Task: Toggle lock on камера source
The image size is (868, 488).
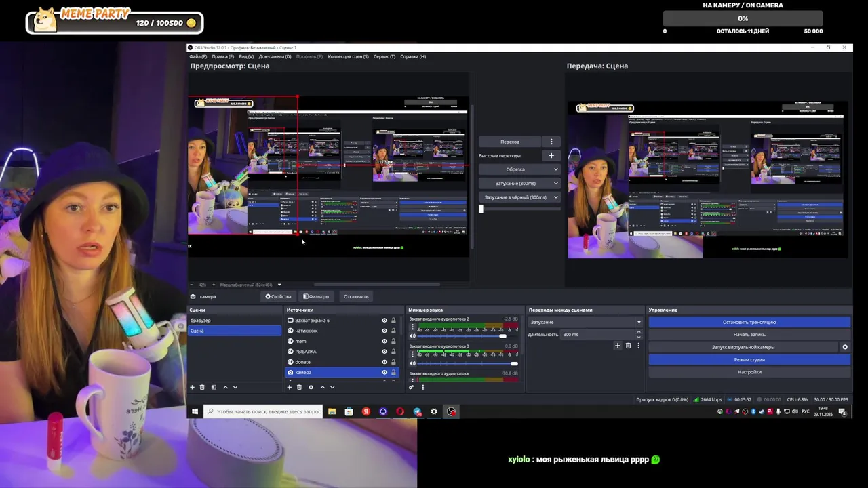Action: point(393,372)
